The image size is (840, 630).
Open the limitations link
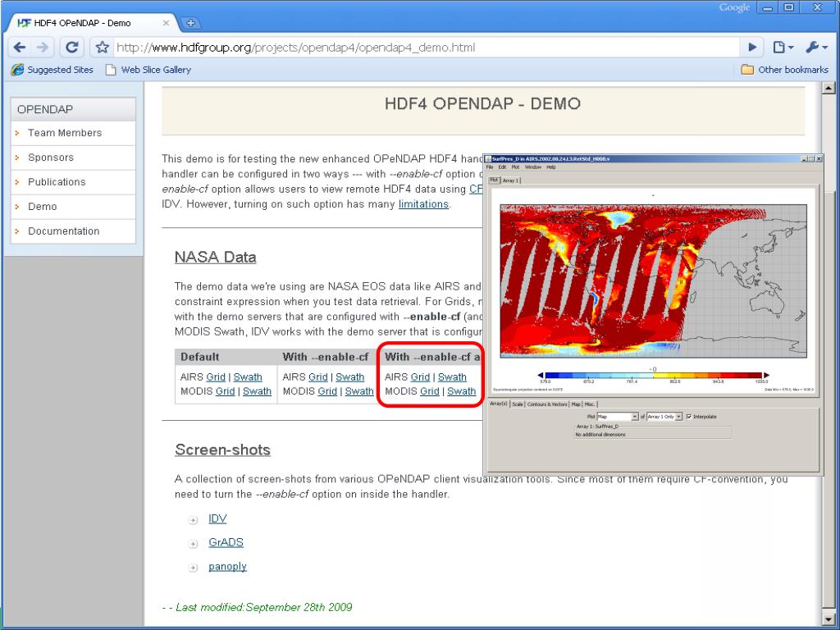(423, 204)
